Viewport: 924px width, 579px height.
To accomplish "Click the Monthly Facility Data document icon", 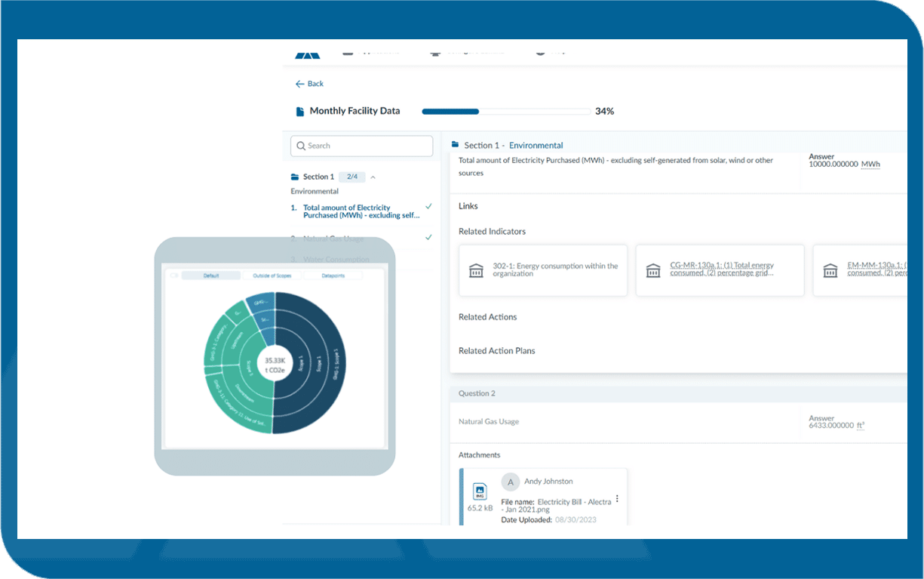I will (x=299, y=112).
